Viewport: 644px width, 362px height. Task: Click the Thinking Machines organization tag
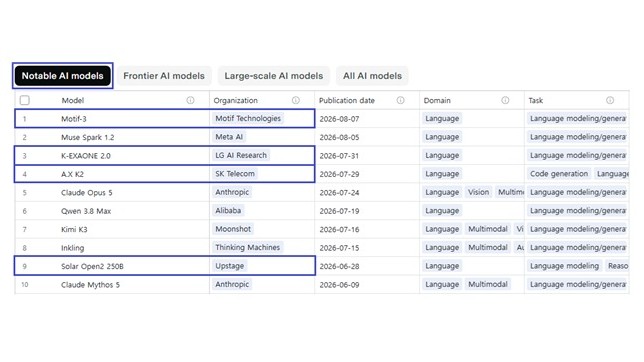coord(247,247)
